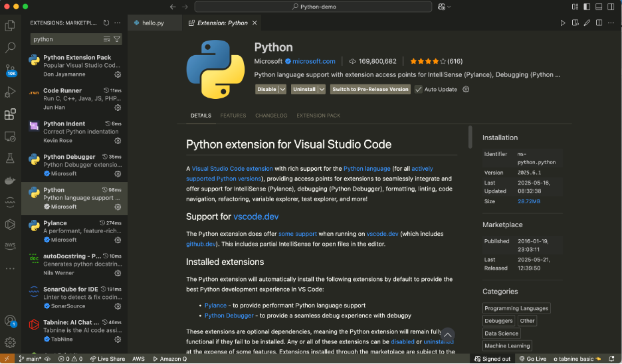The image size is (622, 364).
Task: Click the extension details page scrollbar
Action: pos(470,137)
